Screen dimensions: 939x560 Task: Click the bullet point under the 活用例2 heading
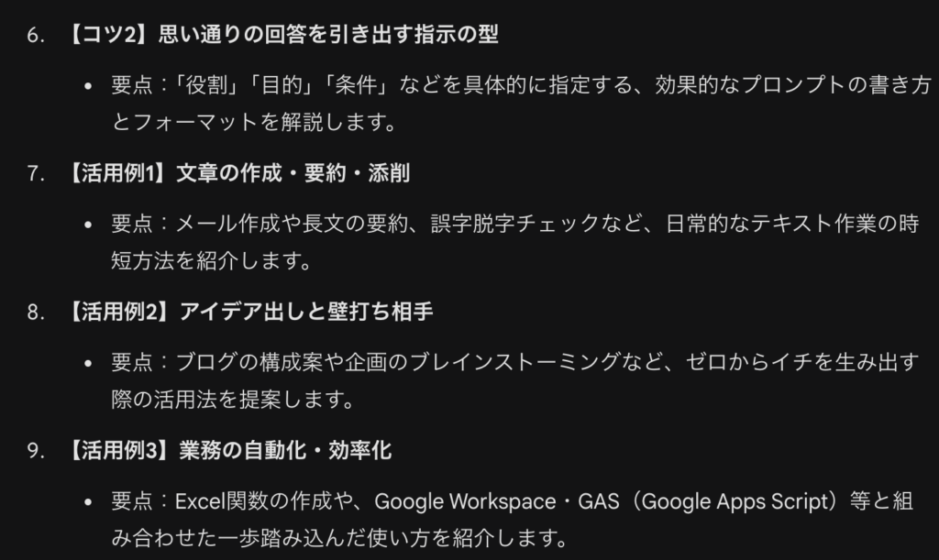tap(88, 364)
